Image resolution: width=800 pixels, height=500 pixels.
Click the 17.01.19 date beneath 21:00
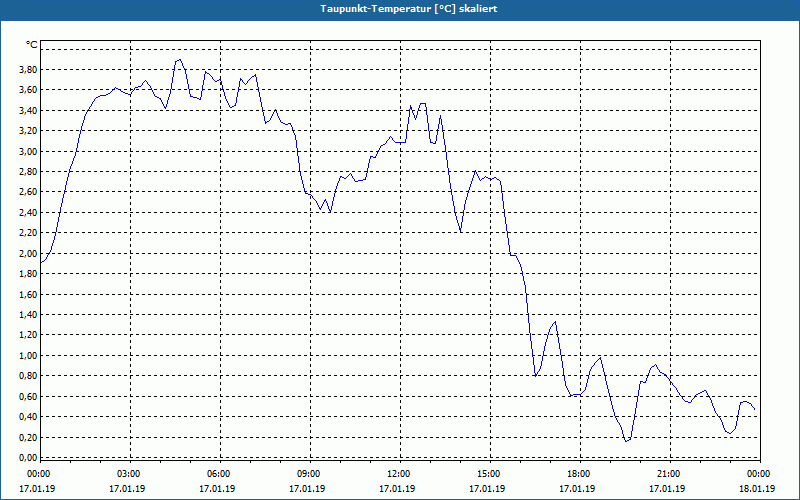pos(667,488)
